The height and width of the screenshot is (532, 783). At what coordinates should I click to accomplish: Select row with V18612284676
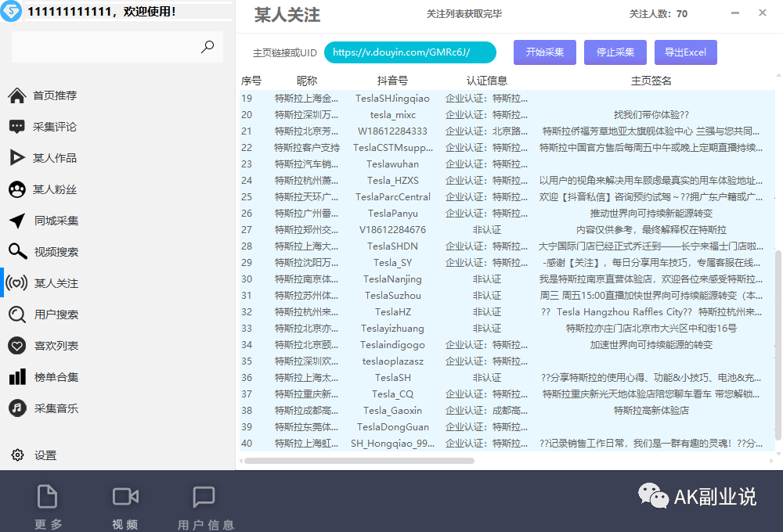click(507, 230)
